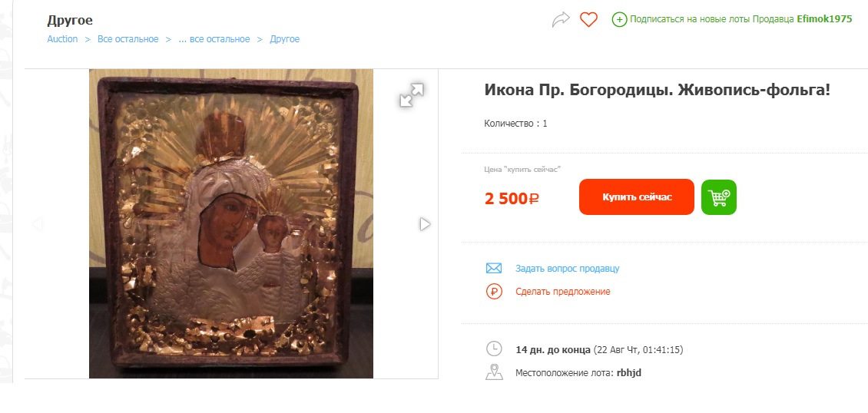Show previous photo with left arrow
Image resolution: width=868 pixels, height=413 pixels.
[38, 224]
